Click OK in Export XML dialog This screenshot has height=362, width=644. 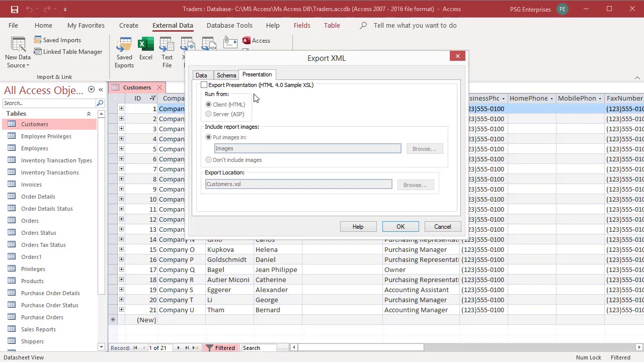(x=400, y=227)
